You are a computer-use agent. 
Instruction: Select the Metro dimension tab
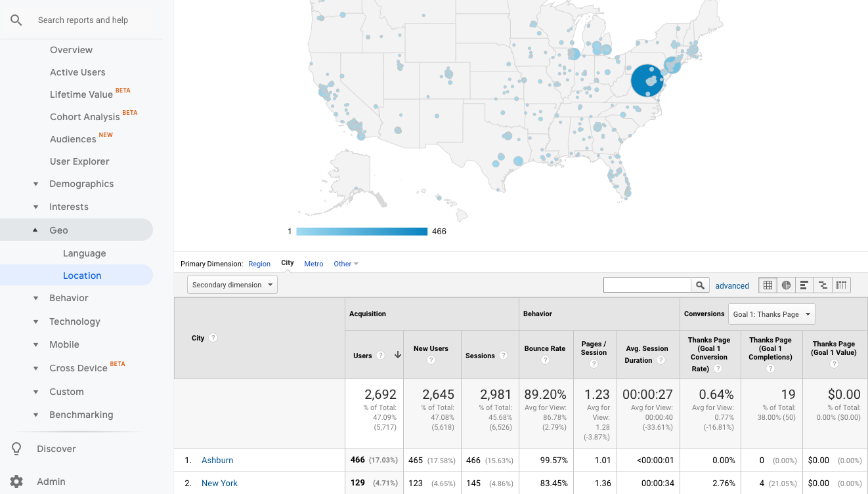(x=313, y=264)
